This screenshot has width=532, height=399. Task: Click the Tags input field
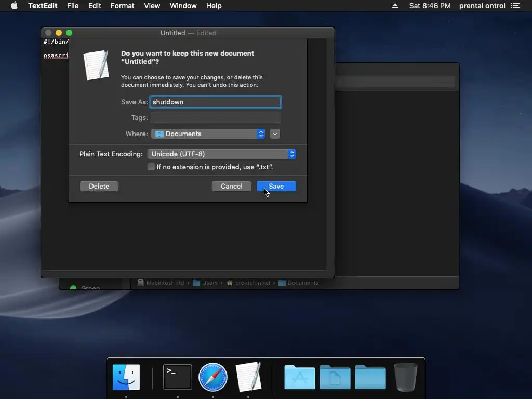[x=216, y=118]
